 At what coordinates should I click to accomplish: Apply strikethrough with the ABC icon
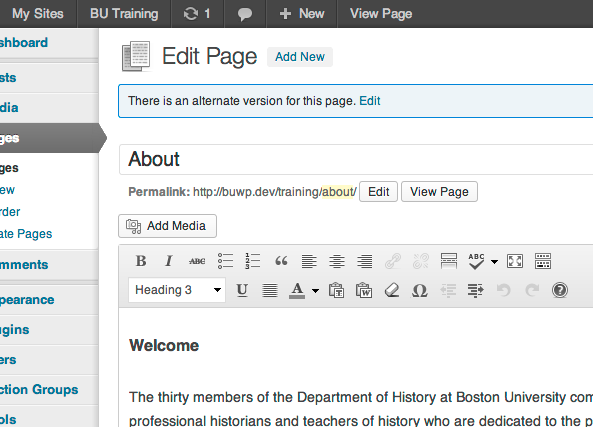point(197,261)
